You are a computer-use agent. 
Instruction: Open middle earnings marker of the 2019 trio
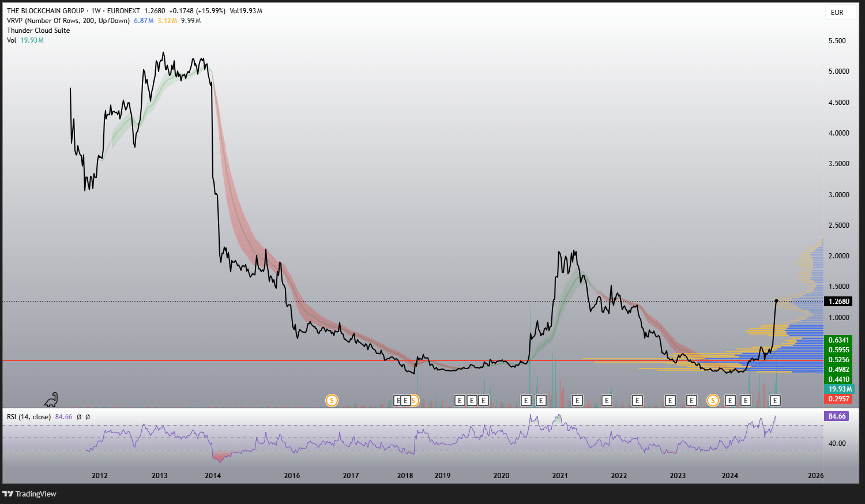point(472,400)
